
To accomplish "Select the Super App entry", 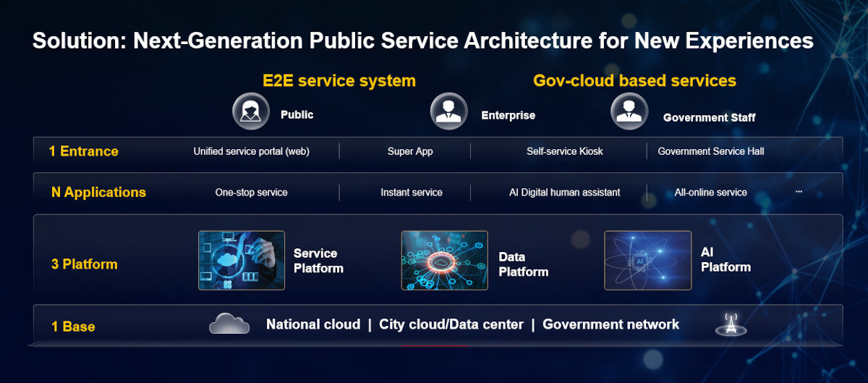I will click(x=410, y=151).
